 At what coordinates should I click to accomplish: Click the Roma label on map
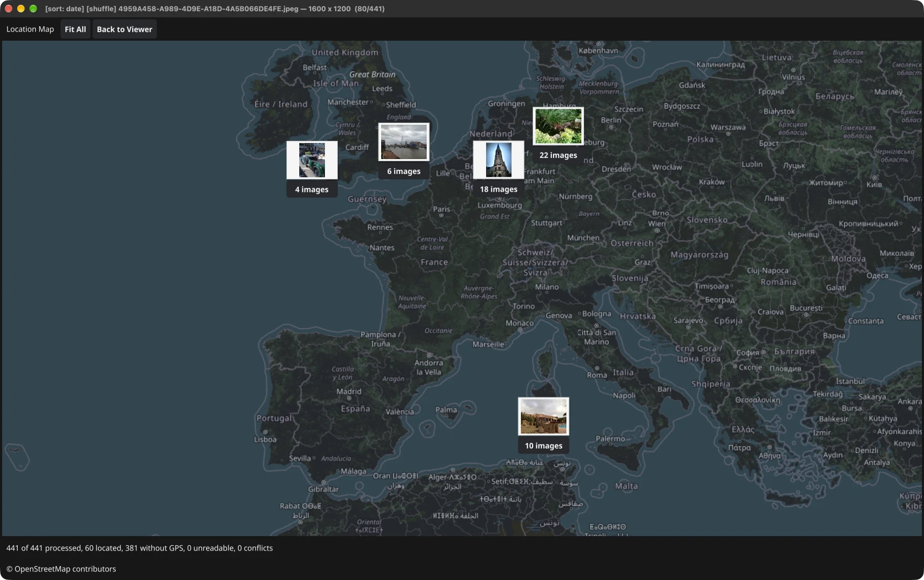click(x=597, y=375)
